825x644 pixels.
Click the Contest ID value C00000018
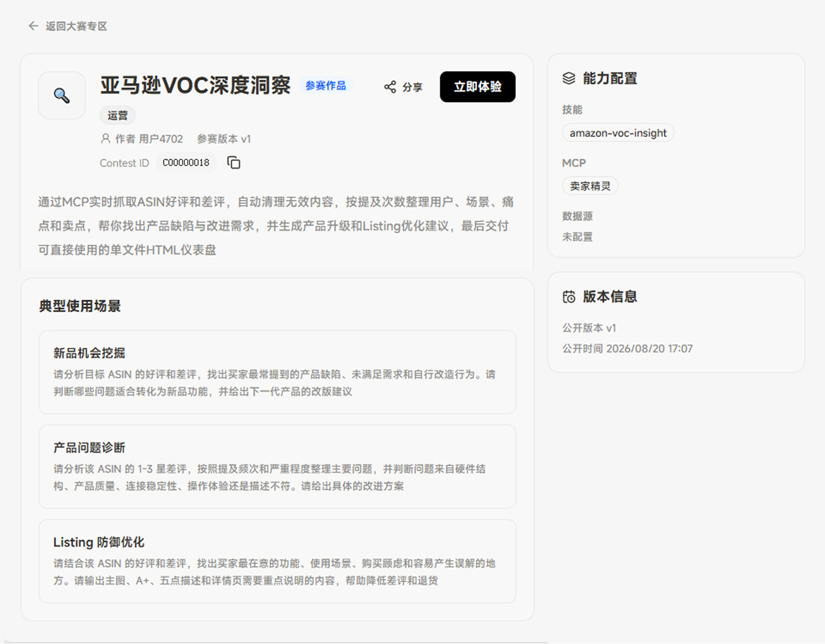coord(186,163)
